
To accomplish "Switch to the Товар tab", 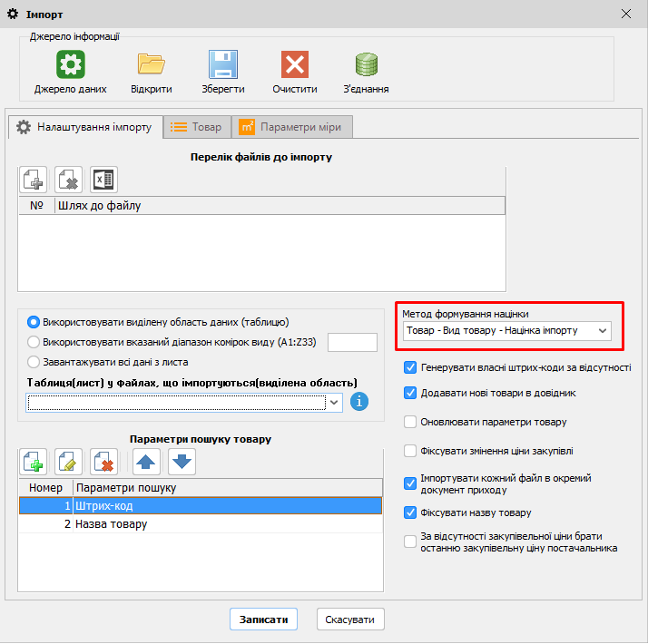I will [197, 128].
